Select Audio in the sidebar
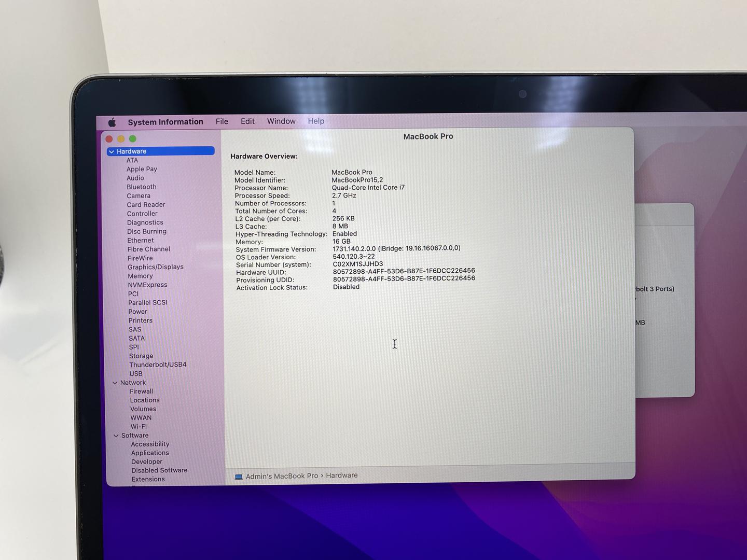747x560 pixels. coord(135,178)
